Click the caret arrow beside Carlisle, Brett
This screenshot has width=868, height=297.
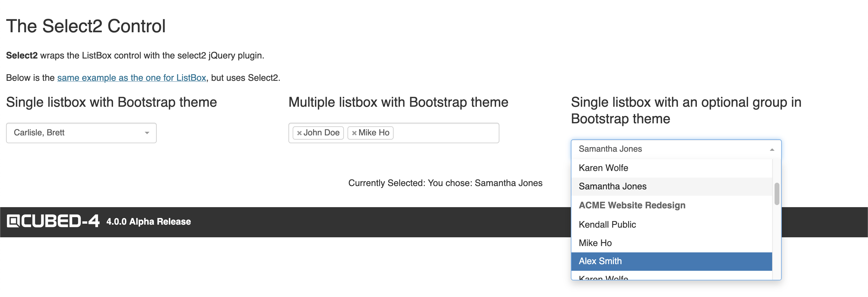click(147, 133)
